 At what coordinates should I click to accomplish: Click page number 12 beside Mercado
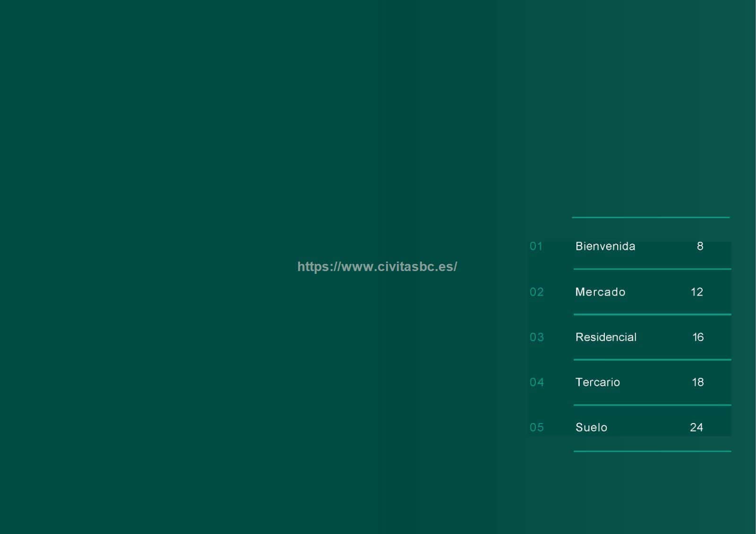pos(697,292)
